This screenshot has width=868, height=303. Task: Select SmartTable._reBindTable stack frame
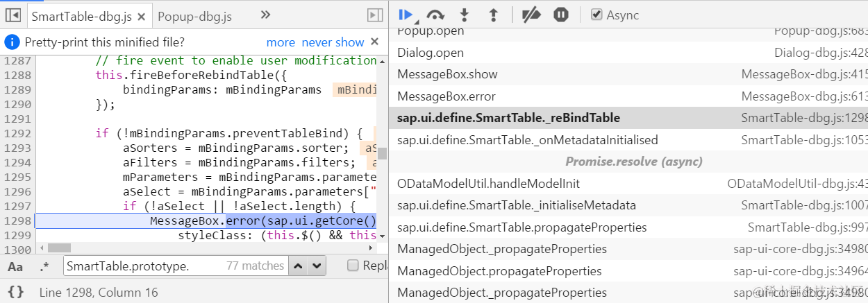click(628, 118)
